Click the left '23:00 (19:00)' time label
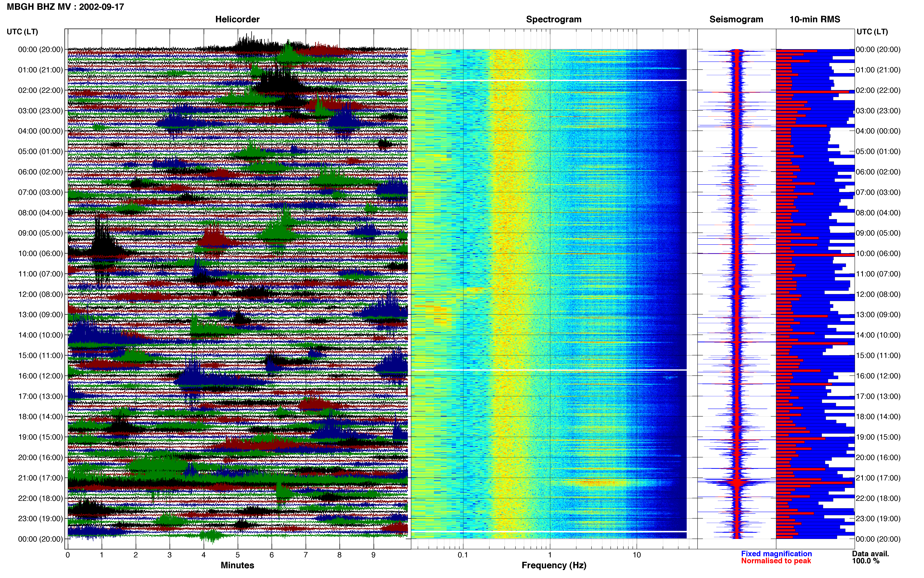The height and width of the screenshot is (578, 924). coord(41,519)
